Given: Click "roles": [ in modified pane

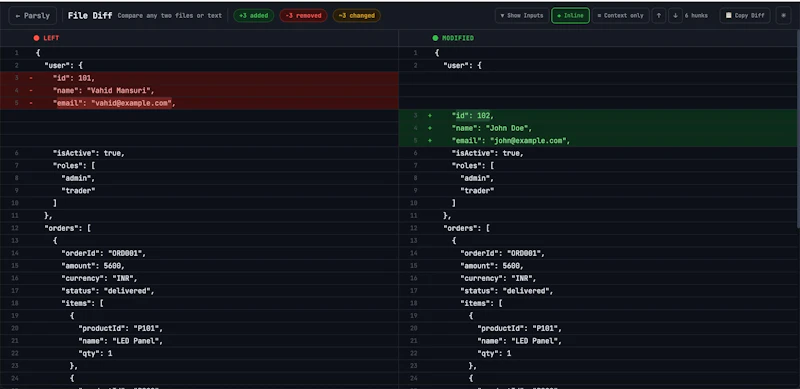Looking at the screenshot, I should pyautogui.click(x=473, y=166).
